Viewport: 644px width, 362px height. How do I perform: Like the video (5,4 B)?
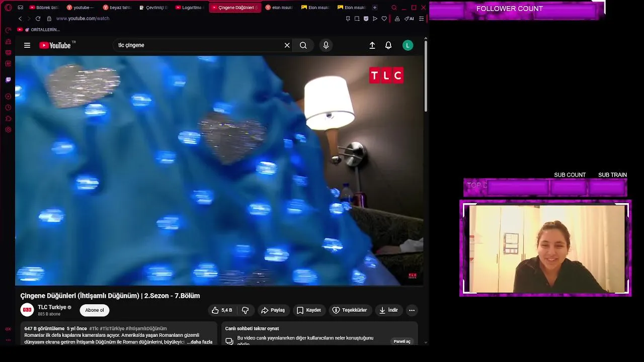222,310
